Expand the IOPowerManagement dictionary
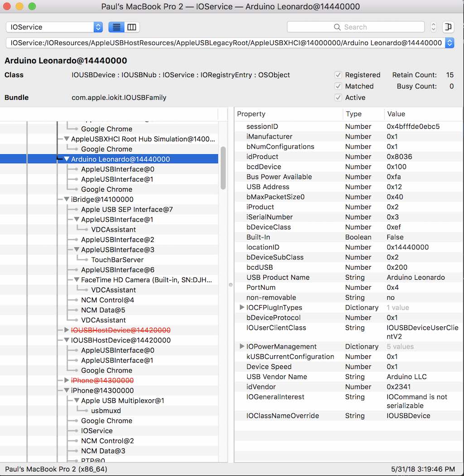The height and width of the screenshot is (476, 464). coord(242,346)
